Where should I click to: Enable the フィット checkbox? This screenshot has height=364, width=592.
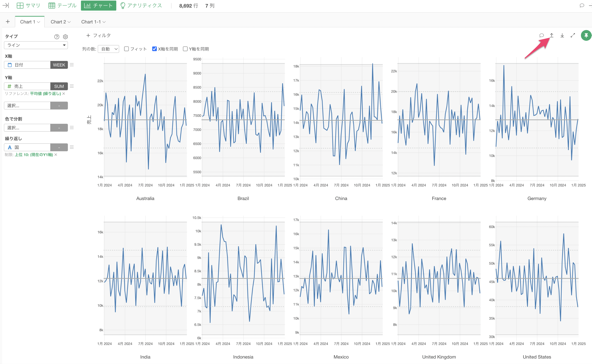coord(126,49)
